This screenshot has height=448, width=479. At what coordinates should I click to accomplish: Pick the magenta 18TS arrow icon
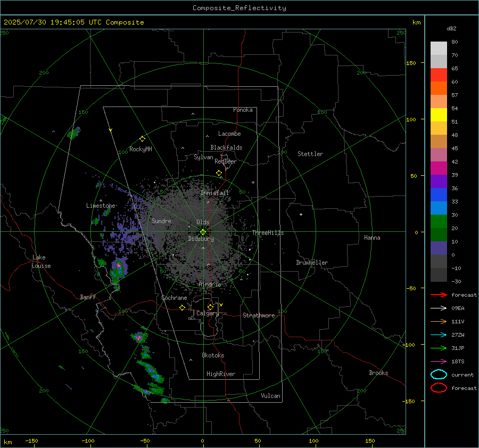tap(439, 362)
